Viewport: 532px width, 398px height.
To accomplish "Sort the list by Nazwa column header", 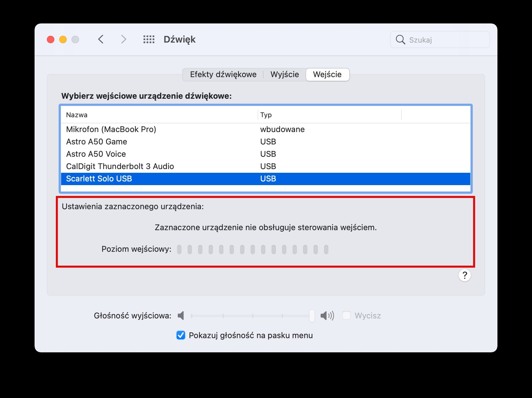I will tap(159, 115).
